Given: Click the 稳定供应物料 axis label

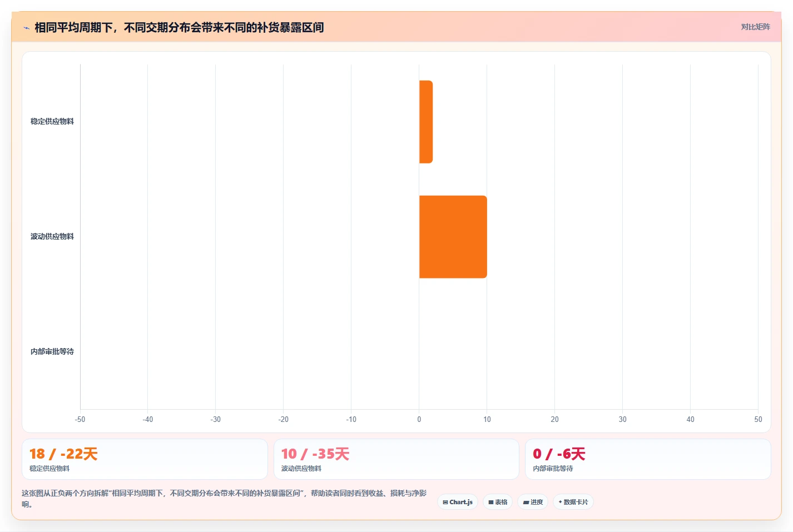Looking at the screenshot, I should [x=52, y=121].
